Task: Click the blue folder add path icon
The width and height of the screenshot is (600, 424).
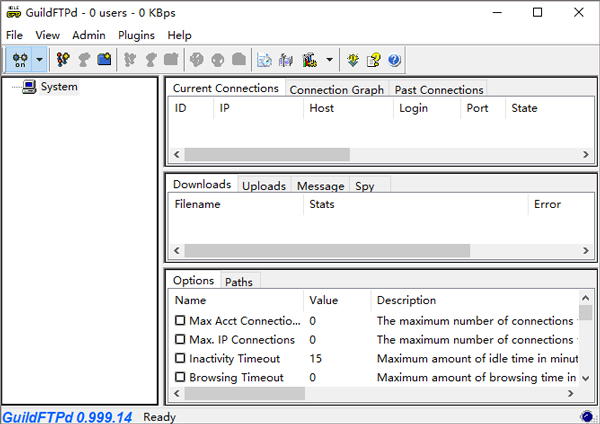Action: tap(104, 60)
